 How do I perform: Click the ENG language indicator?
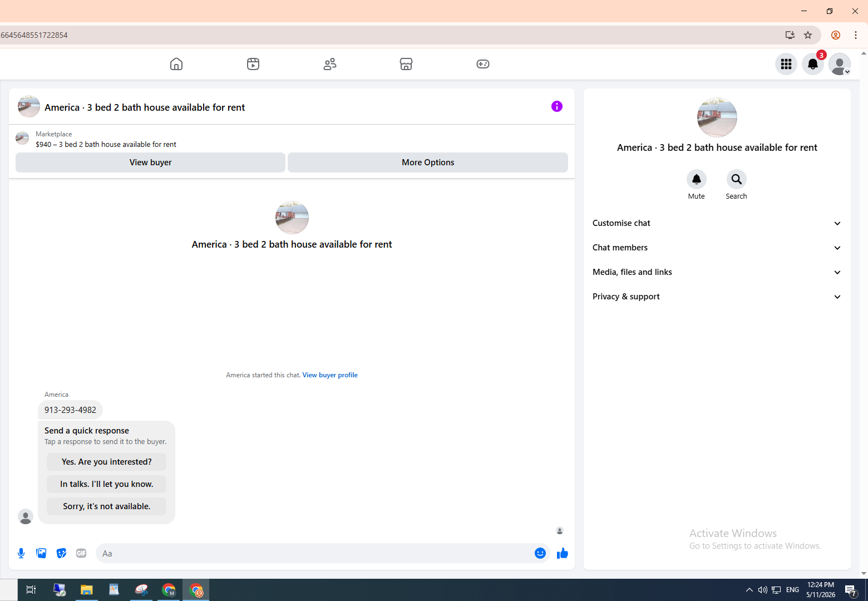pos(792,590)
